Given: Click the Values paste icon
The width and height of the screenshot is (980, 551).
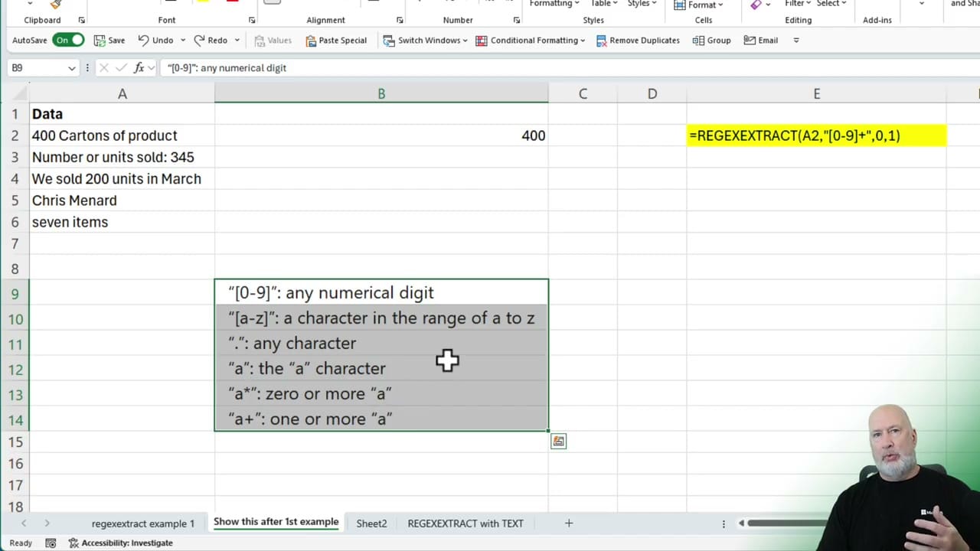Looking at the screenshot, I should pyautogui.click(x=260, y=40).
